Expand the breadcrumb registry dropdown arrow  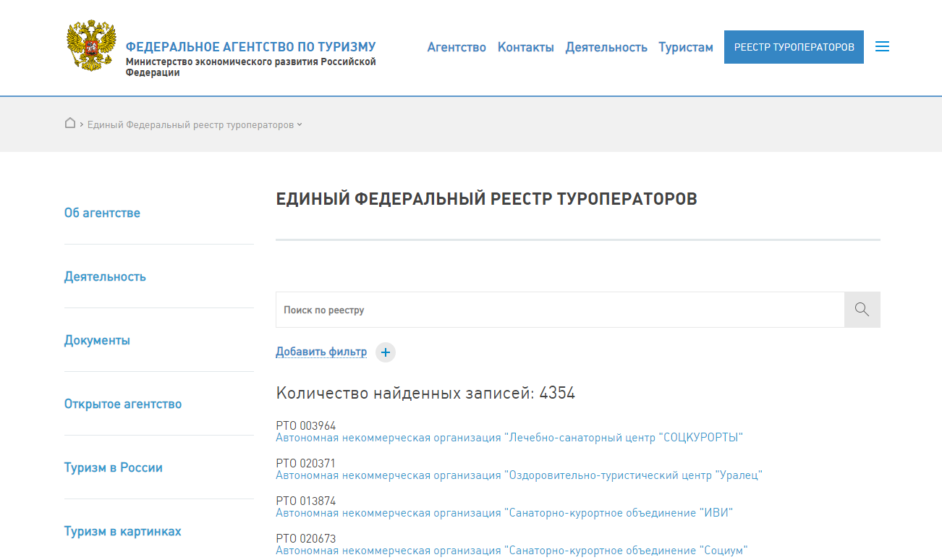coord(300,124)
